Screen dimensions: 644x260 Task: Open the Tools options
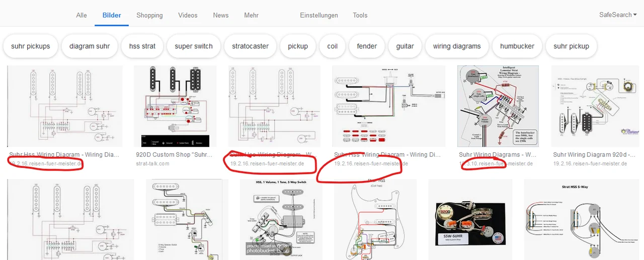pos(360,15)
